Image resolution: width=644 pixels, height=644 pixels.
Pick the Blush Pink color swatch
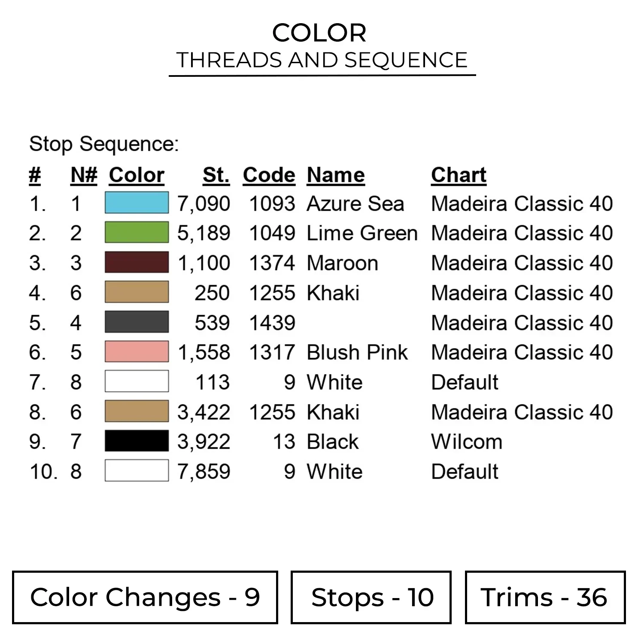pyautogui.click(x=137, y=352)
